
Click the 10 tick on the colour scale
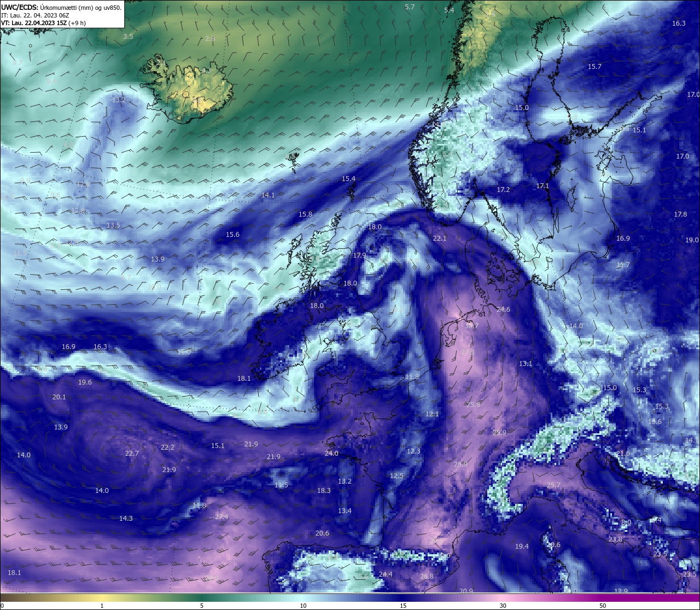[302, 606]
